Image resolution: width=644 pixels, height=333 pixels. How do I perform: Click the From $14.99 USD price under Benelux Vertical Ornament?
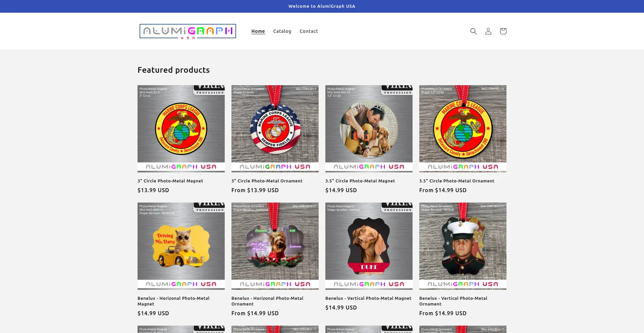point(443,313)
